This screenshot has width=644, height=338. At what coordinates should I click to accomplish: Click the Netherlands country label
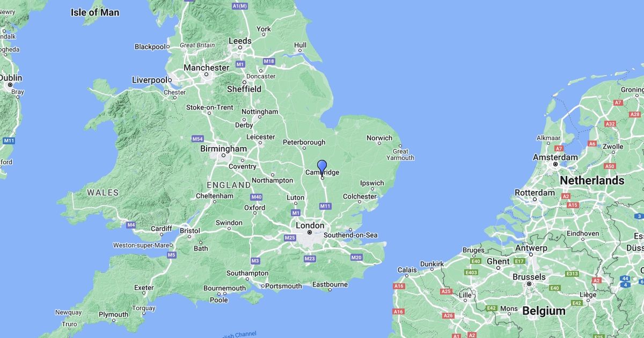pos(592,180)
